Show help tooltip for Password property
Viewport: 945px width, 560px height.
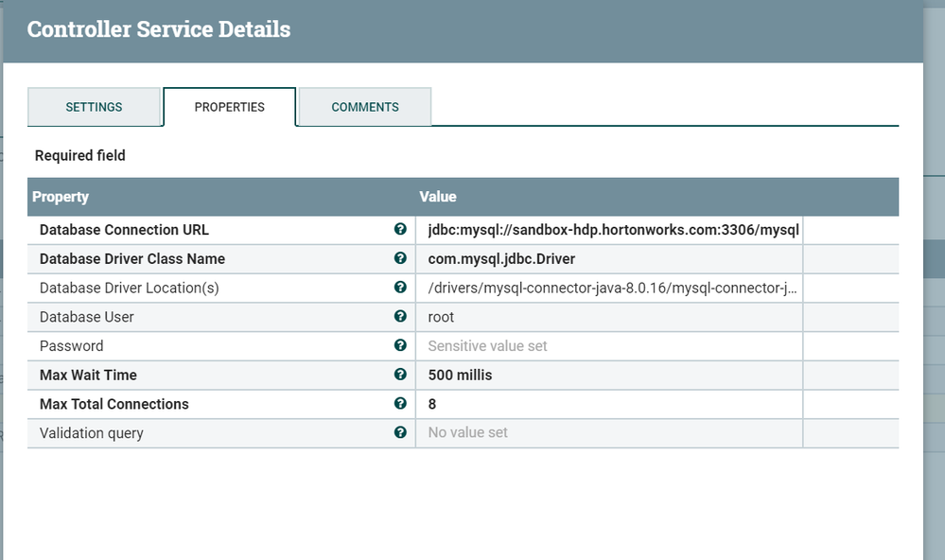[x=401, y=346]
